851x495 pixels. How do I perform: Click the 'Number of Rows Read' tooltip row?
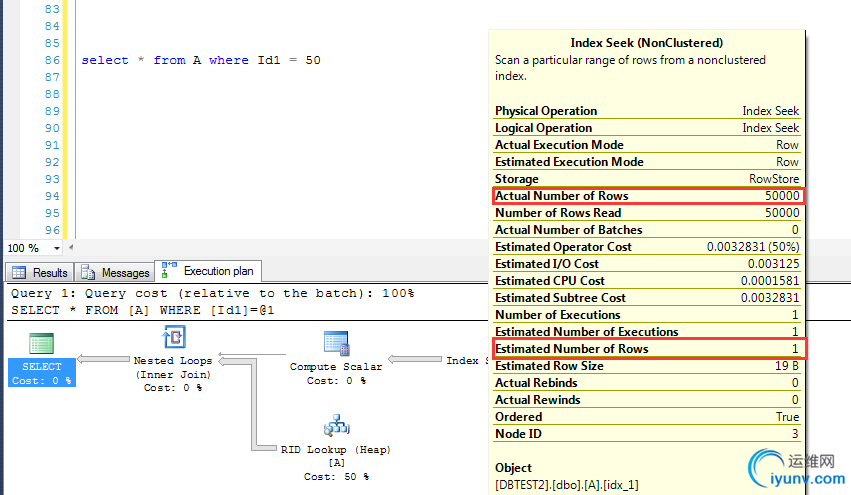(x=647, y=213)
